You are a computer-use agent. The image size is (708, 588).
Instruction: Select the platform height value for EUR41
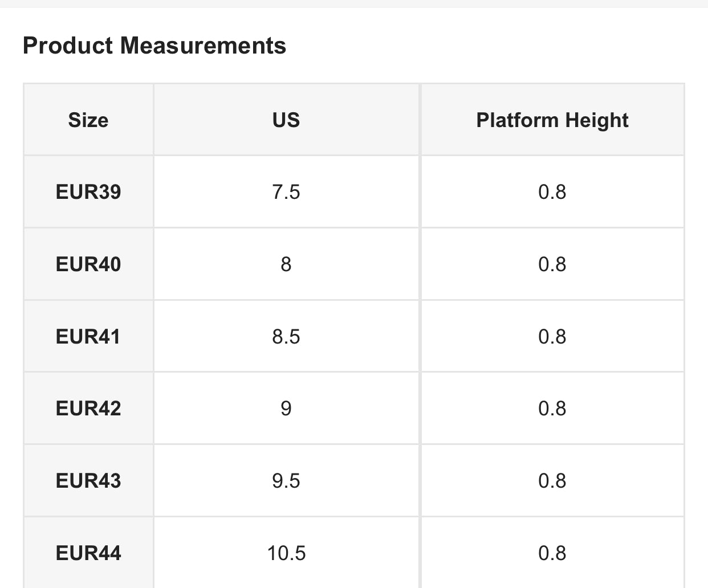(552, 337)
